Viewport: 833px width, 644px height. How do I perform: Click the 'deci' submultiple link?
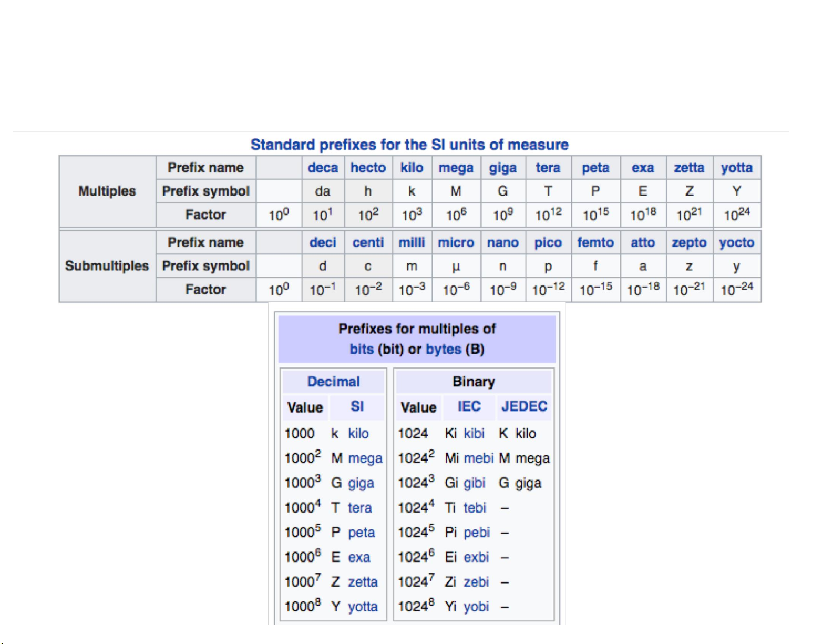pyautogui.click(x=322, y=242)
